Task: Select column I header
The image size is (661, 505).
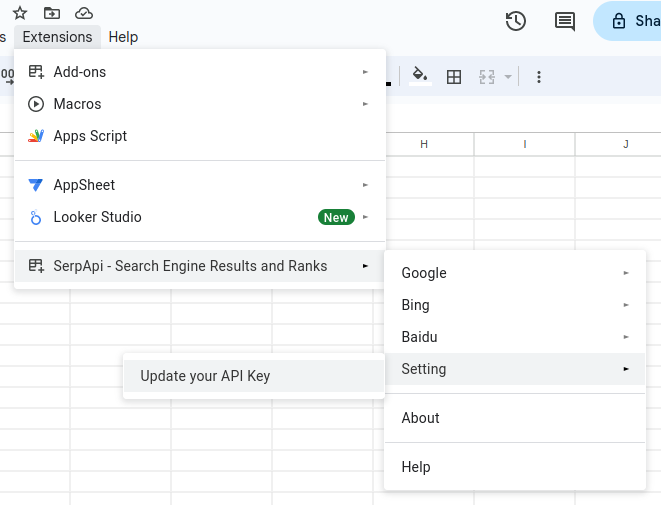Action: (525, 145)
